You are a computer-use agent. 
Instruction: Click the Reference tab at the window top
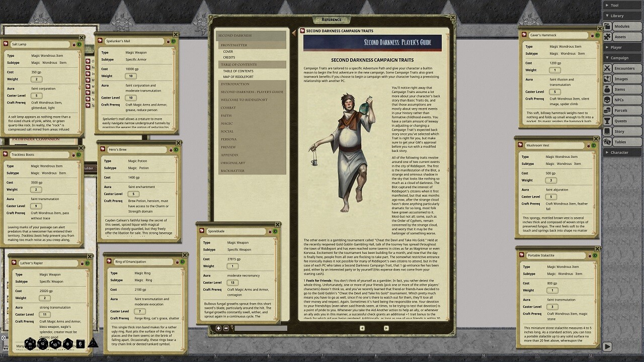coord(332,20)
